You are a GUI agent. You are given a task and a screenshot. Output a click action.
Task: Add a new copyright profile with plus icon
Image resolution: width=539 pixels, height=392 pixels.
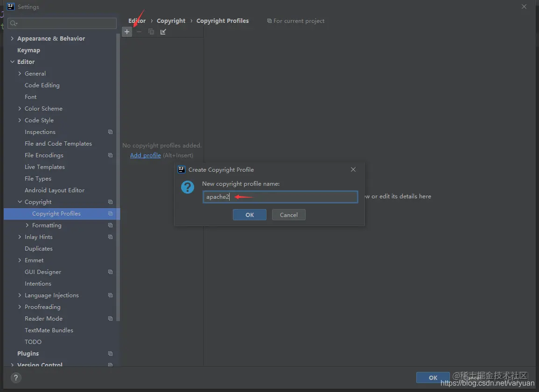coord(127,32)
